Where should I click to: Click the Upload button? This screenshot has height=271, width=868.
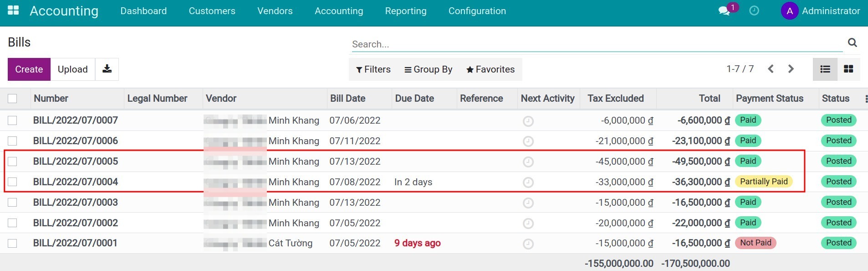(72, 69)
